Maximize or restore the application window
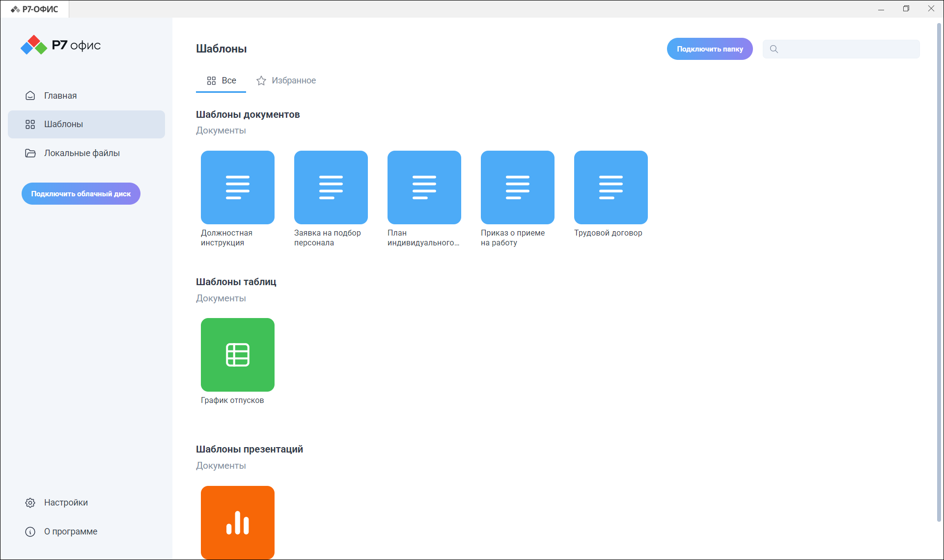 [x=906, y=9]
